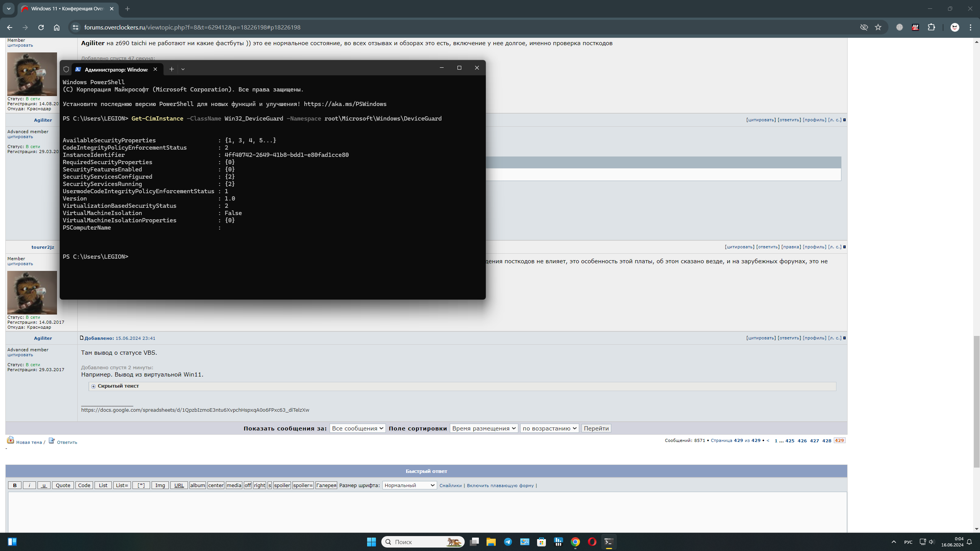Go to page 428 link

tap(826, 440)
